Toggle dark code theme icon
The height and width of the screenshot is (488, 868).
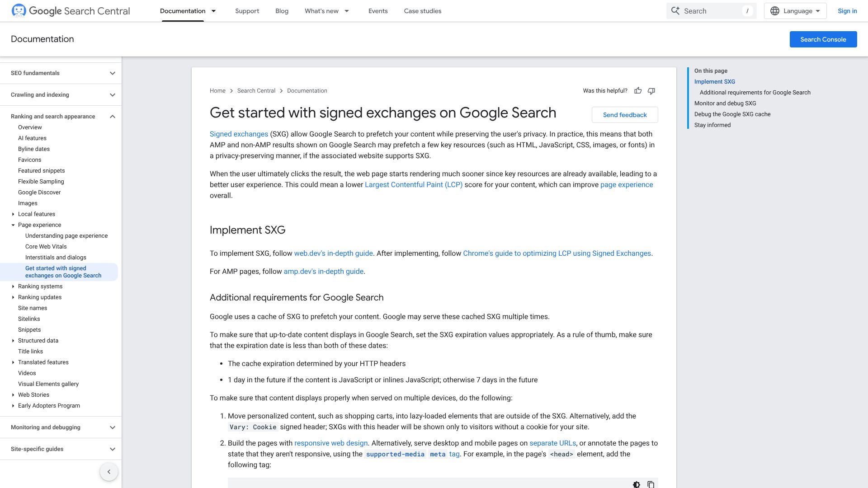637,484
